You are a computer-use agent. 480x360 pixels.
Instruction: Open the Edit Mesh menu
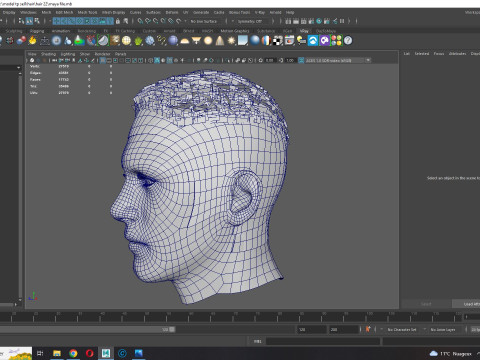(64, 12)
